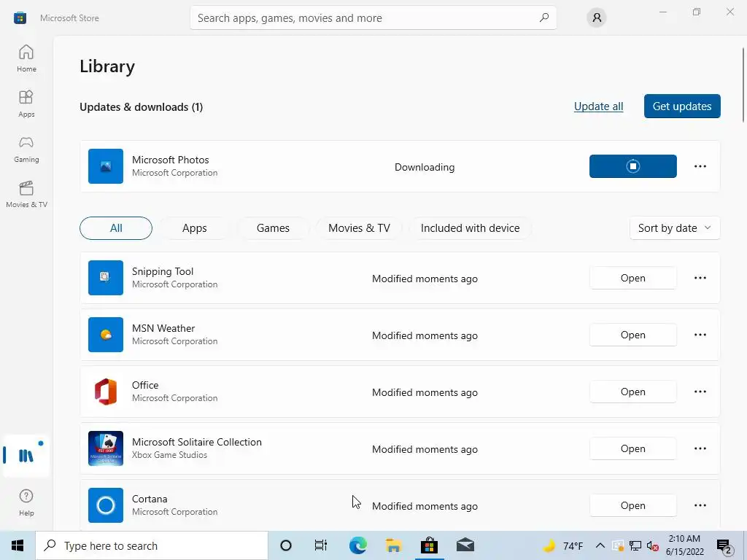Viewport: 747px width, 560px height.
Task: Go to the Home section in sidebar
Action: tap(26, 58)
